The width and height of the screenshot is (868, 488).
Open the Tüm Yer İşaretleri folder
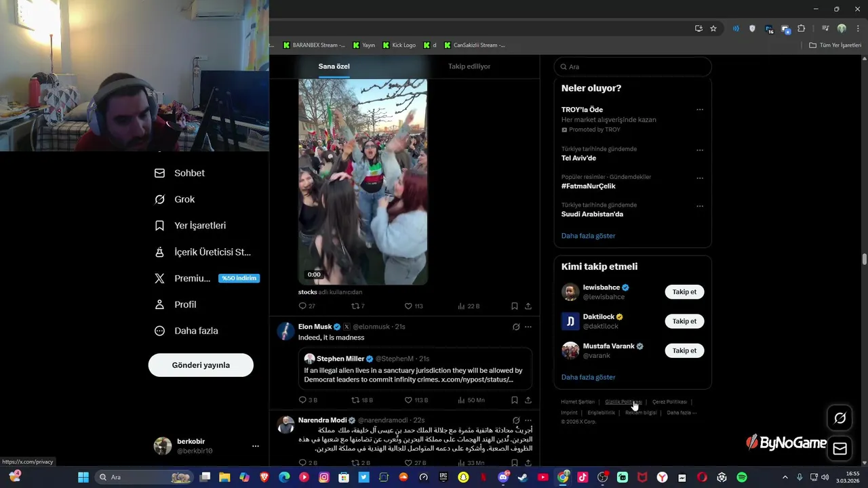point(835,45)
